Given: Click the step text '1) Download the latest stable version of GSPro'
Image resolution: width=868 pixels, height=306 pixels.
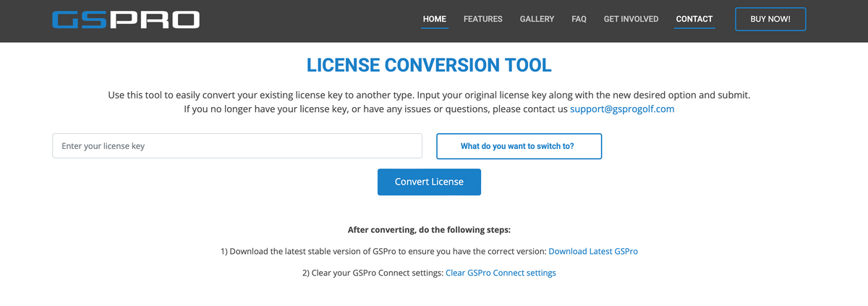Looking at the screenshot, I should 383,252.
